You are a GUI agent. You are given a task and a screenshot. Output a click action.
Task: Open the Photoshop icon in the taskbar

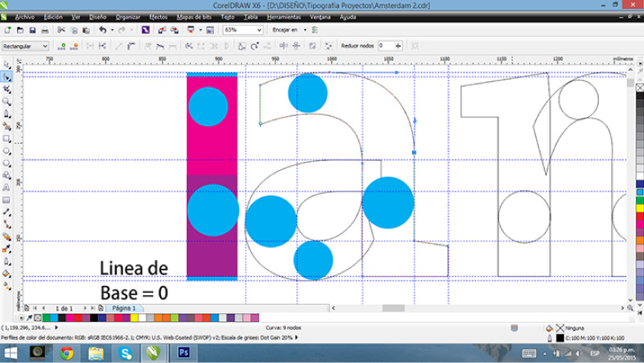(x=183, y=353)
